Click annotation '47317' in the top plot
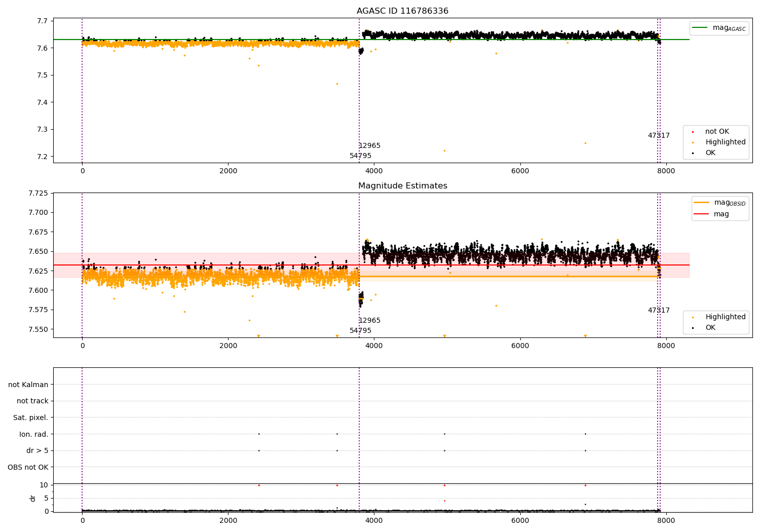This screenshot has width=760, height=532. coord(659,136)
